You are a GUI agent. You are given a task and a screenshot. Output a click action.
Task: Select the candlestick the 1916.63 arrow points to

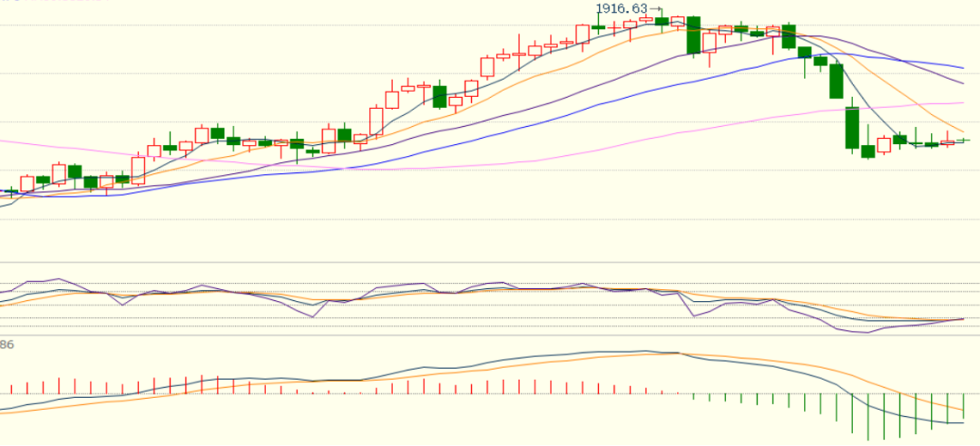[661, 20]
